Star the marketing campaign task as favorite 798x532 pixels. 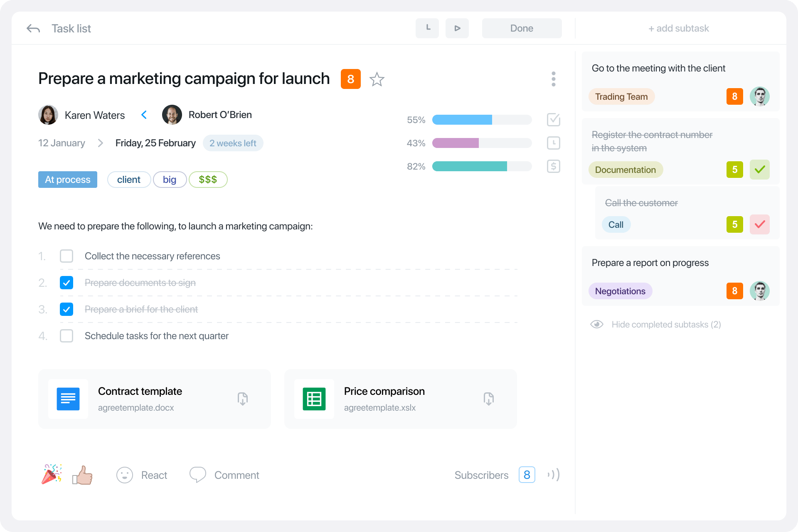pos(377,79)
